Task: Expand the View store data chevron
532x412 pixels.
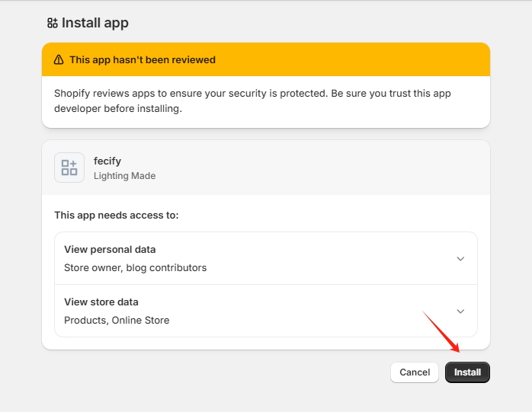Action: pos(460,311)
